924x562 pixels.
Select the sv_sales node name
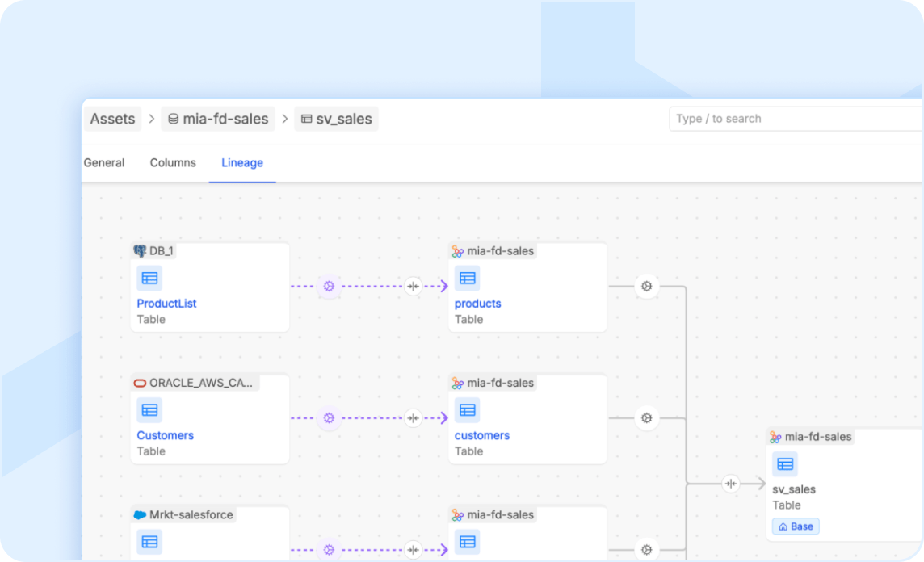tap(794, 489)
